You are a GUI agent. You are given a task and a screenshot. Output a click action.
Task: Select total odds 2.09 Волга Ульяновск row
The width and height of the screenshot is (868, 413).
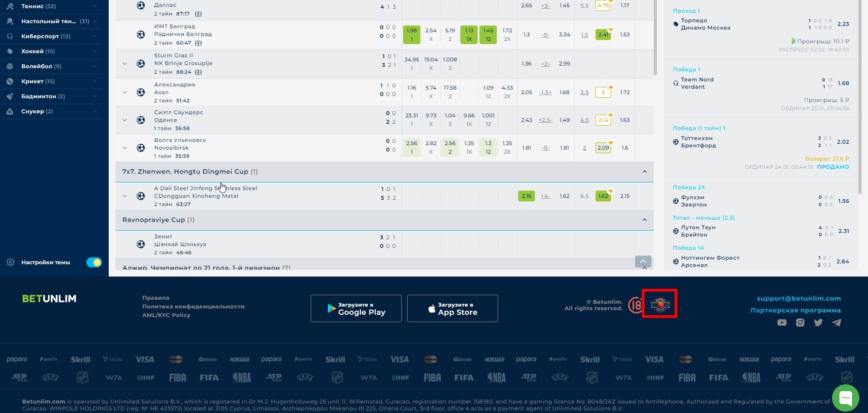pyautogui.click(x=603, y=148)
